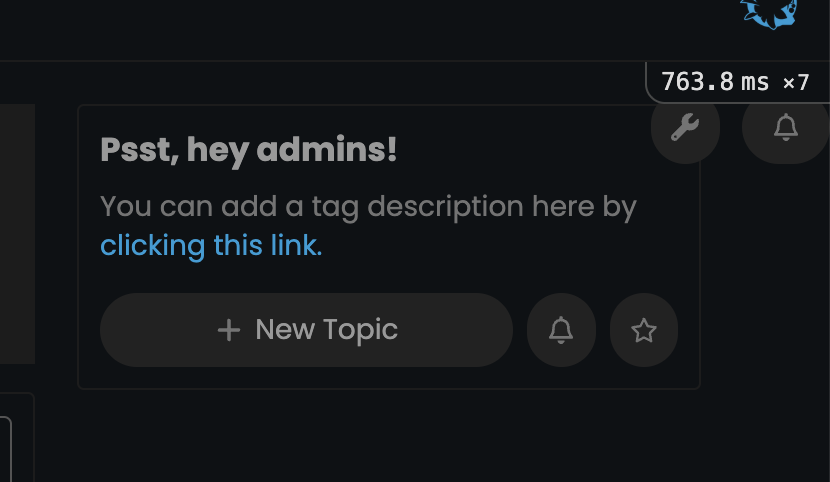The image size is (830, 482).
Task: Expand the 763.8 ms profiler badge
Action: pyautogui.click(x=737, y=83)
